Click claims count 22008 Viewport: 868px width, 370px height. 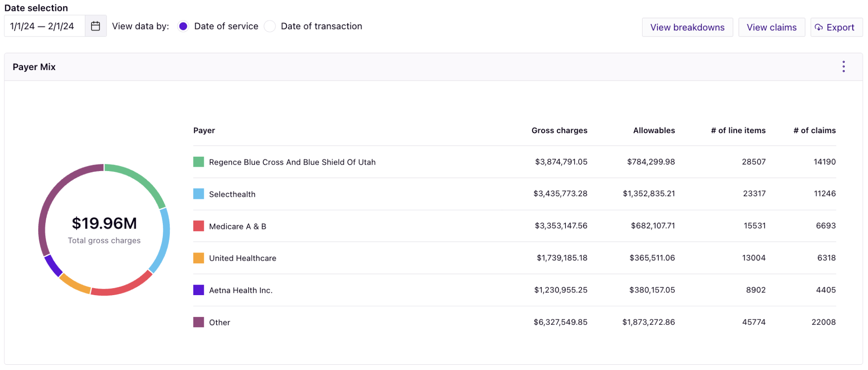pyautogui.click(x=824, y=322)
